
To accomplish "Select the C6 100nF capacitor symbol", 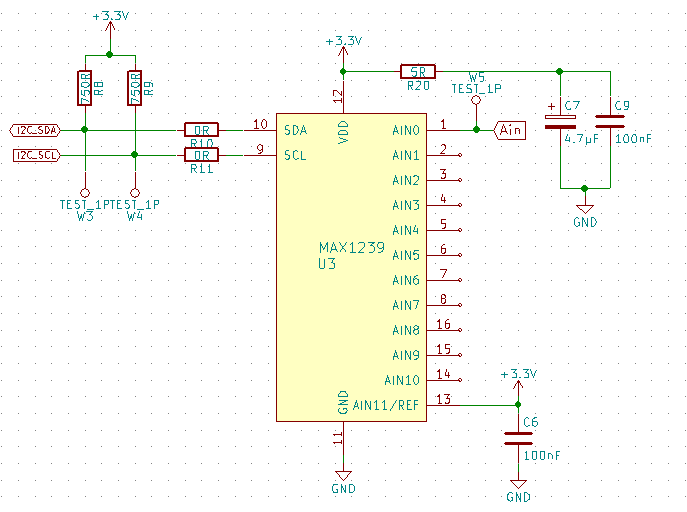I will tap(518, 438).
